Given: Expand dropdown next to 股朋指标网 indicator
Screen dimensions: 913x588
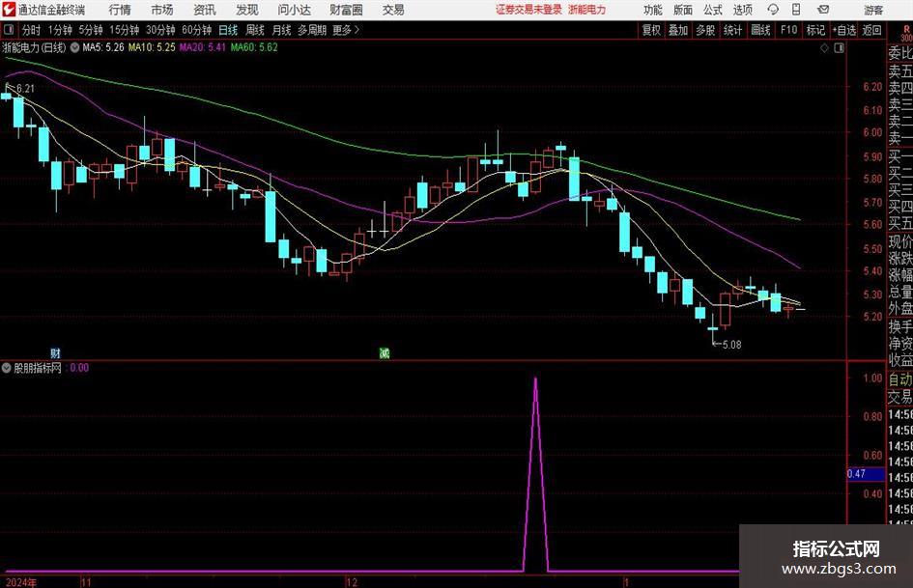Looking at the screenshot, I should click(x=7, y=368).
